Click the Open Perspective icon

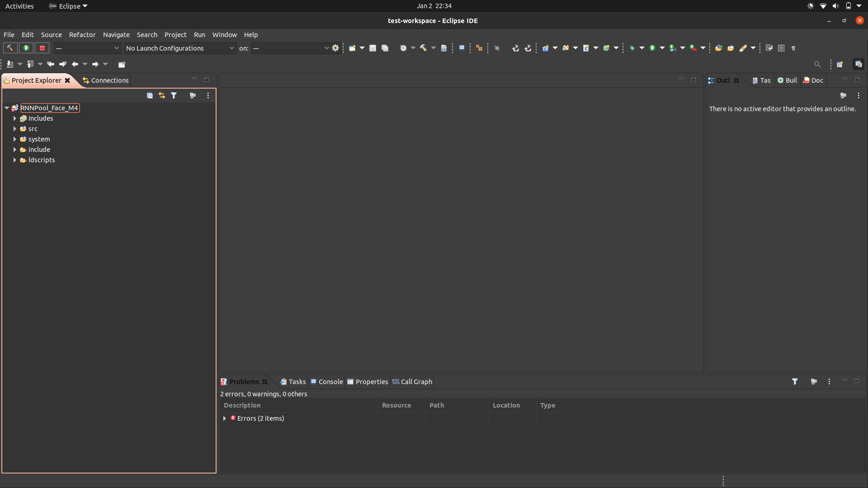pyautogui.click(x=840, y=64)
